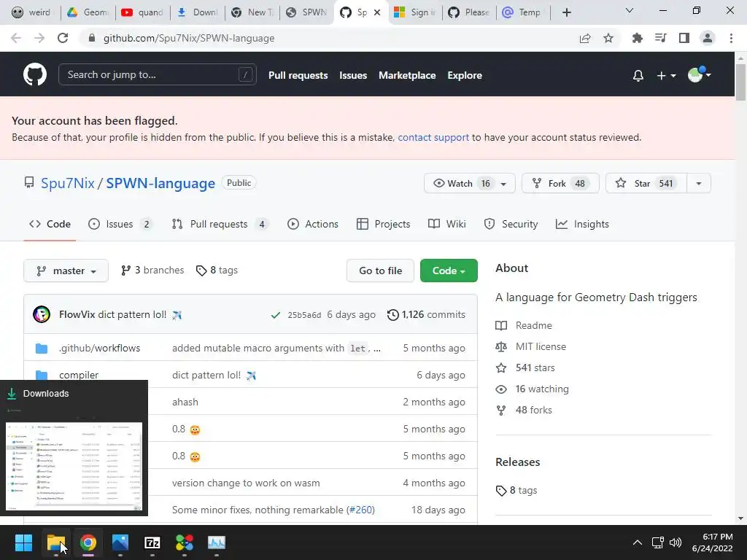Fork the repository
The width and height of the screenshot is (747, 560).
click(x=560, y=183)
